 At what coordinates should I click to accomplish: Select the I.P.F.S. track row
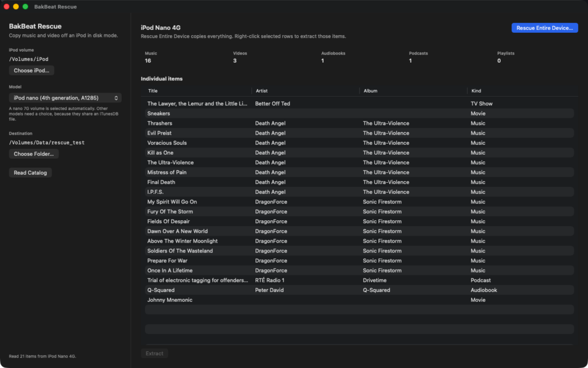[359, 192]
